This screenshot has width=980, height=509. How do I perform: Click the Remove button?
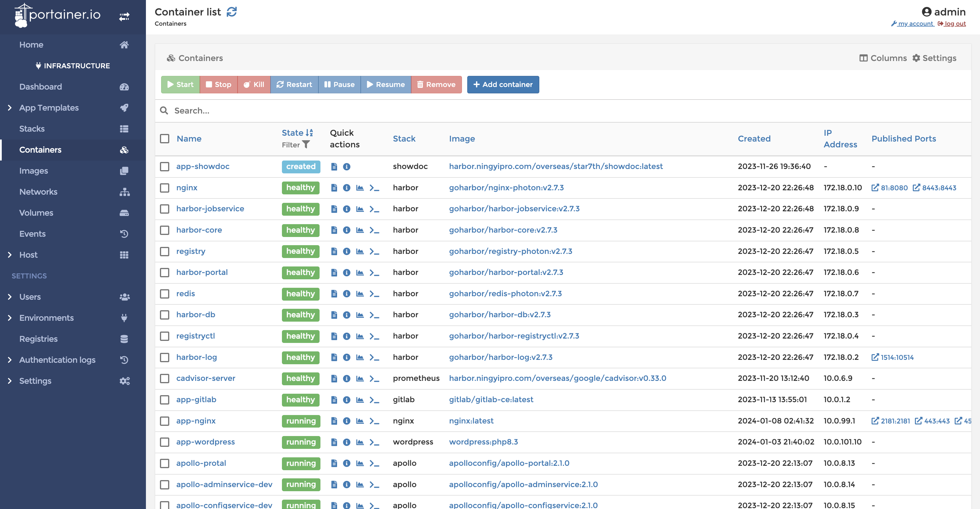tap(436, 84)
